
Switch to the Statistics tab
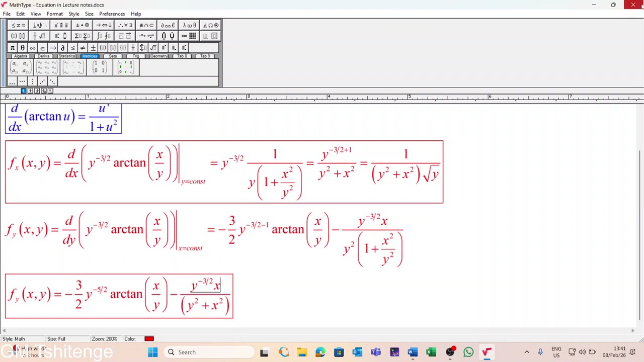[66, 56]
